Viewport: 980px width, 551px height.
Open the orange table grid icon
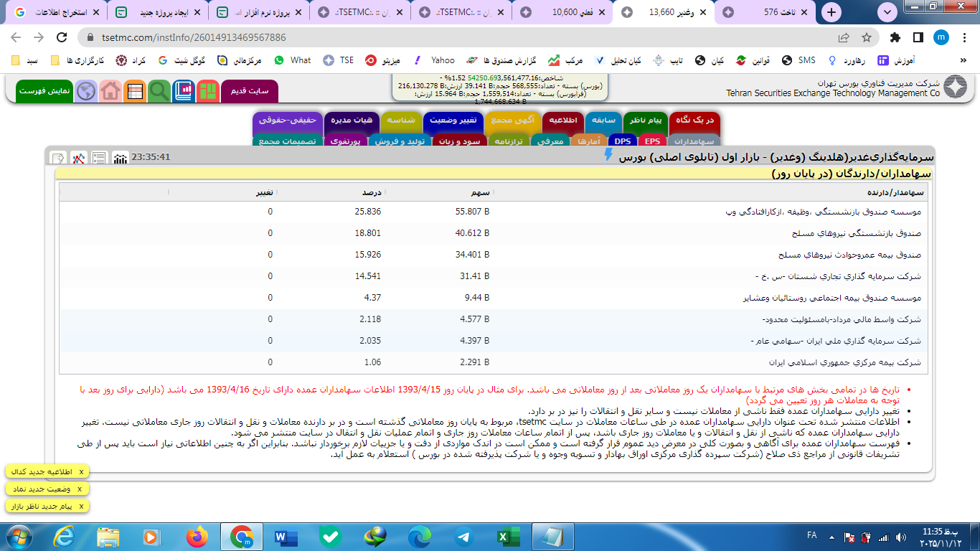[134, 91]
